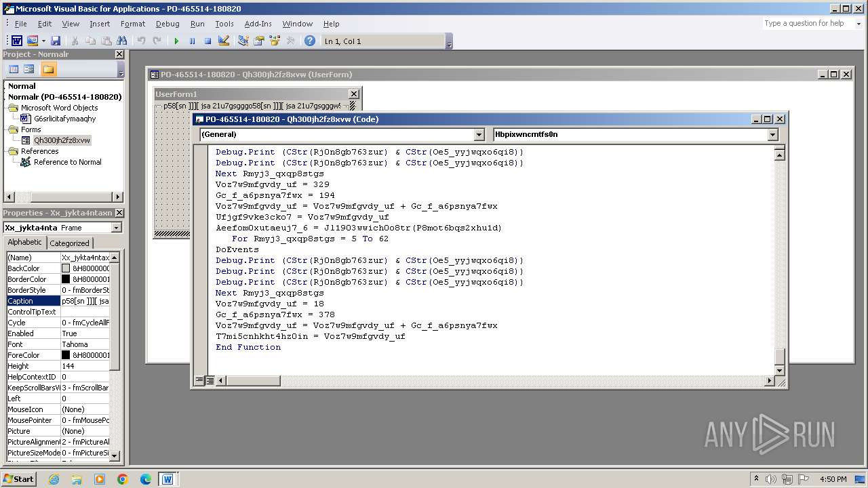Open the File menu

coord(20,24)
